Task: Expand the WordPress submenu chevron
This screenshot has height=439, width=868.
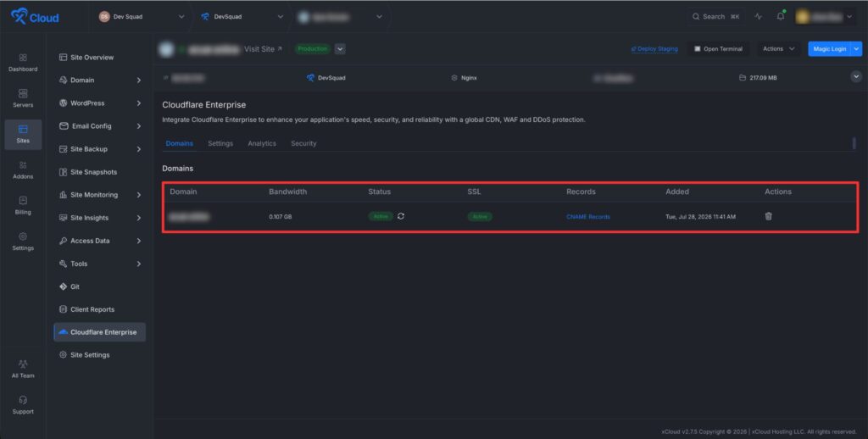Action: pyautogui.click(x=138, y=103)
